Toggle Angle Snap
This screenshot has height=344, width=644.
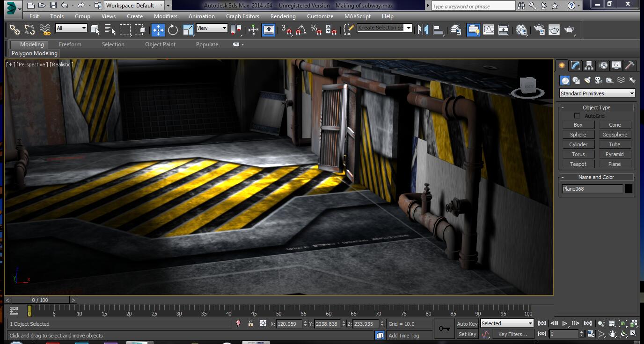(x=301, y=30)
